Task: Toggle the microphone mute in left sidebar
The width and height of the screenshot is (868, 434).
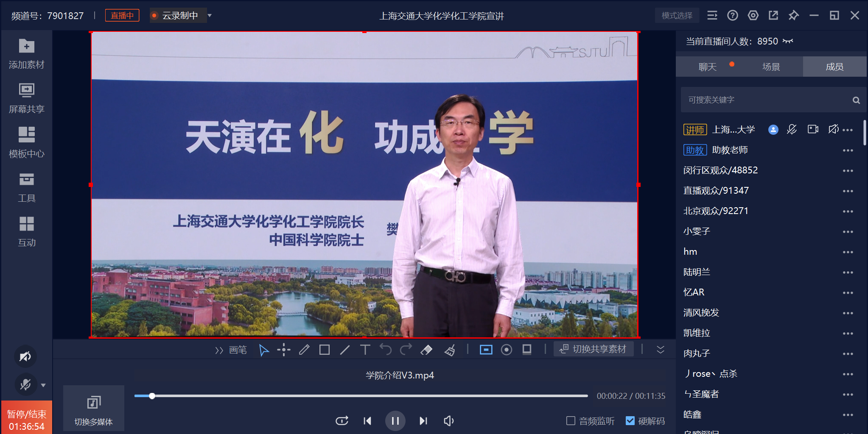Action: (x=25, y=385)
